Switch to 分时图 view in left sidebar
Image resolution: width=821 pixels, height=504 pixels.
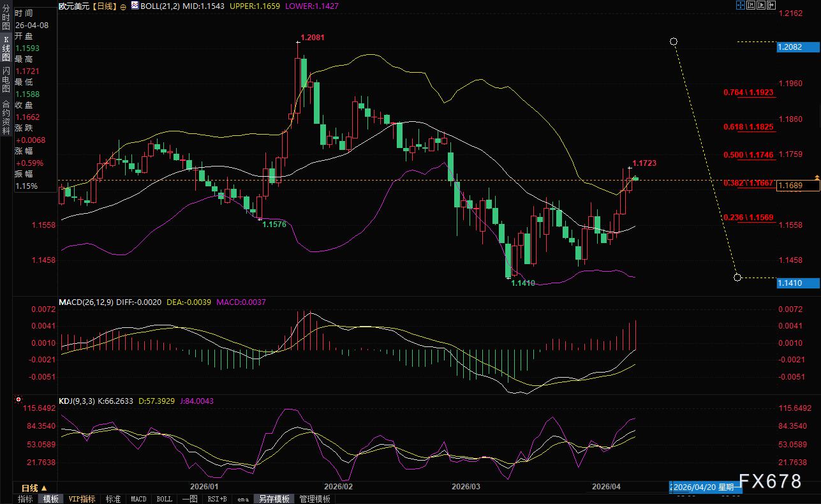click(x=6, y=21)
